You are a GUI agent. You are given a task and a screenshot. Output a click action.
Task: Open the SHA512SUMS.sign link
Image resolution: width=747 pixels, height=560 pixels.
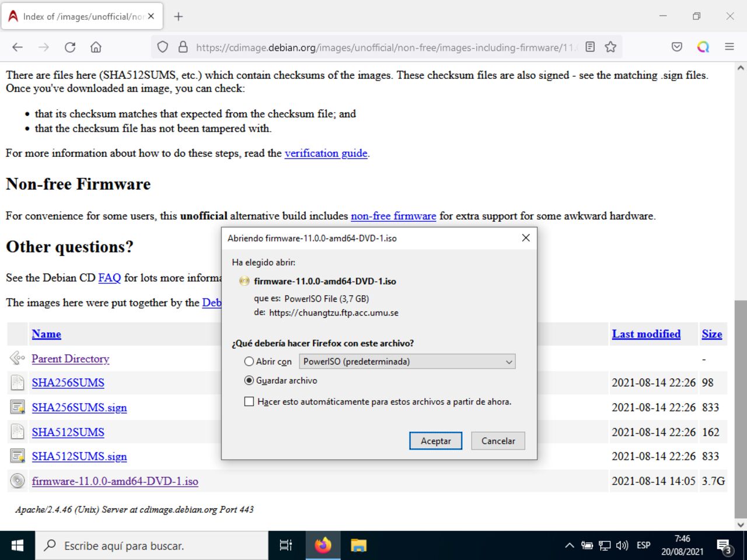[79, 456]
